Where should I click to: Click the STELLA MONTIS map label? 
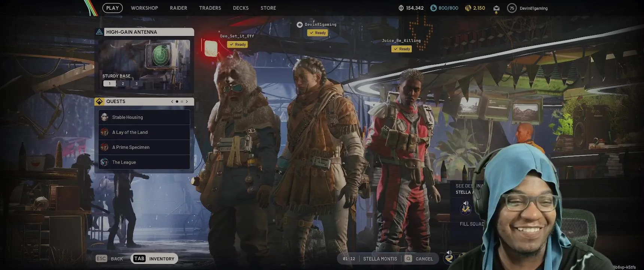point(380,259)
